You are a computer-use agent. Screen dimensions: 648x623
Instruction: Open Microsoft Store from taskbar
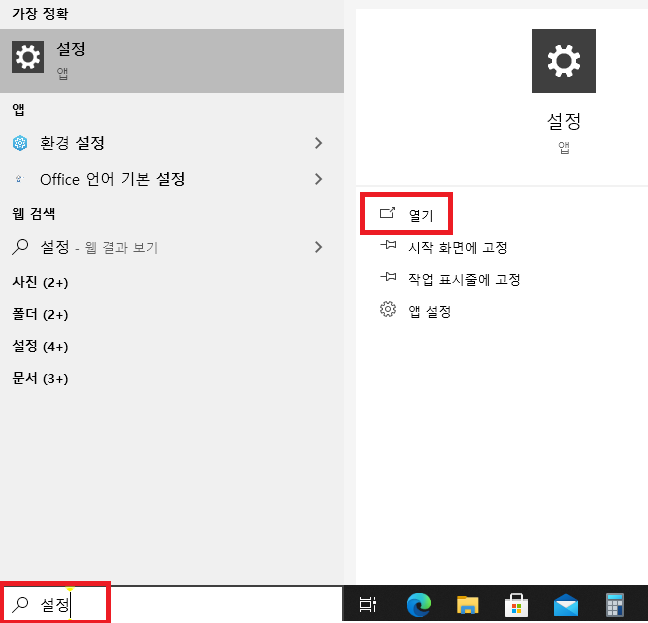point(516,604)
